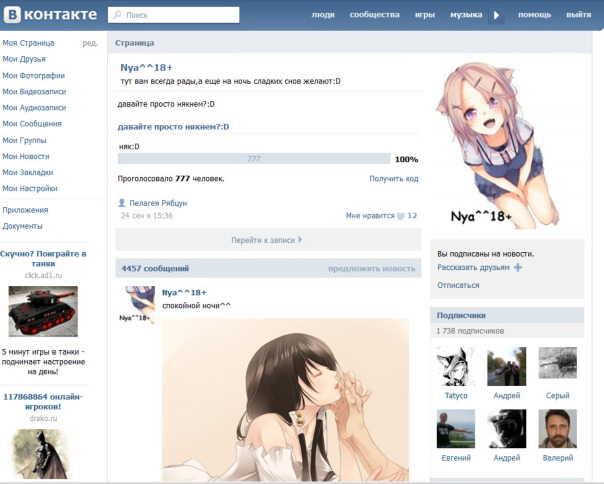Image resolution: width=604 pixels, height=484 pixels.
Task: Open subscriber Валерий's avatar
Action: pyautogui.click(x=557, y=428)
